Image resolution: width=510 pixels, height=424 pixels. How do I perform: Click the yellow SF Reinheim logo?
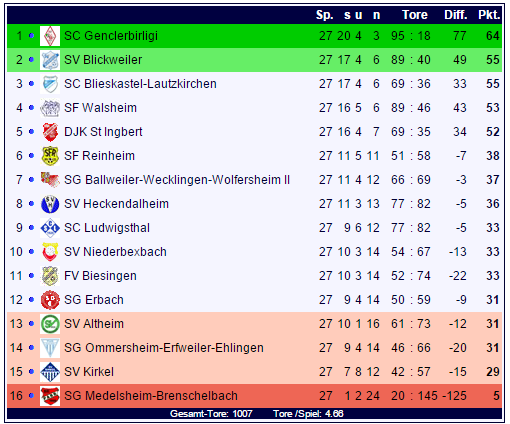tap(50, 156)
